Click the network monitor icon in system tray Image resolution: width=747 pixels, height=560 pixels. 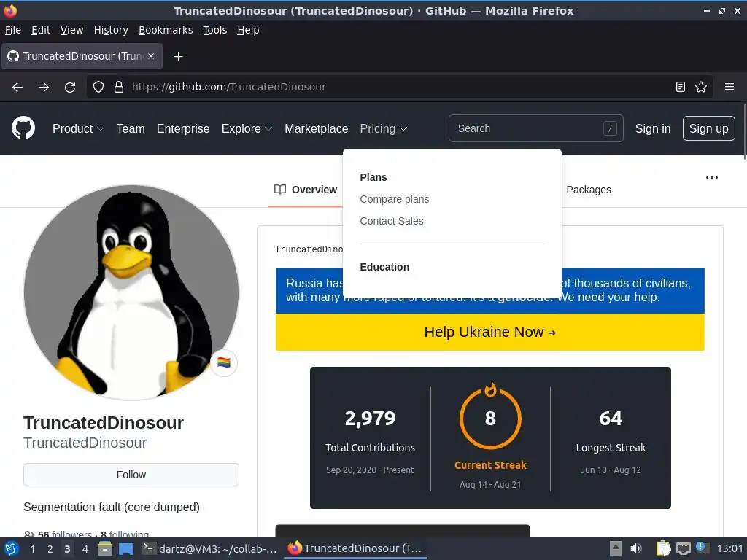coord(683,548)
